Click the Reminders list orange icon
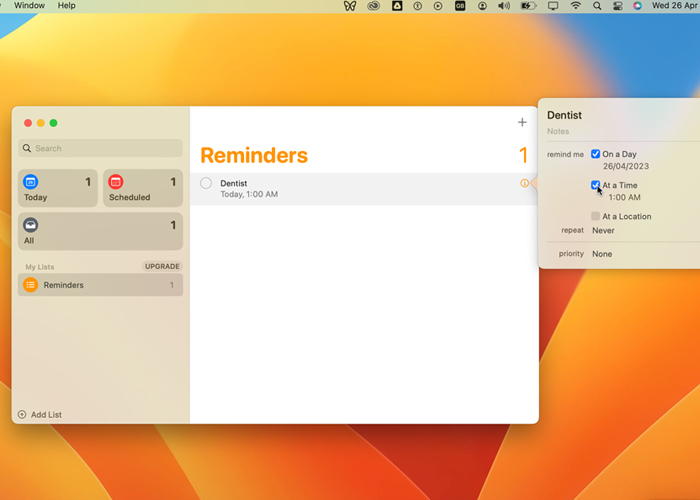 tap(30, 285)
